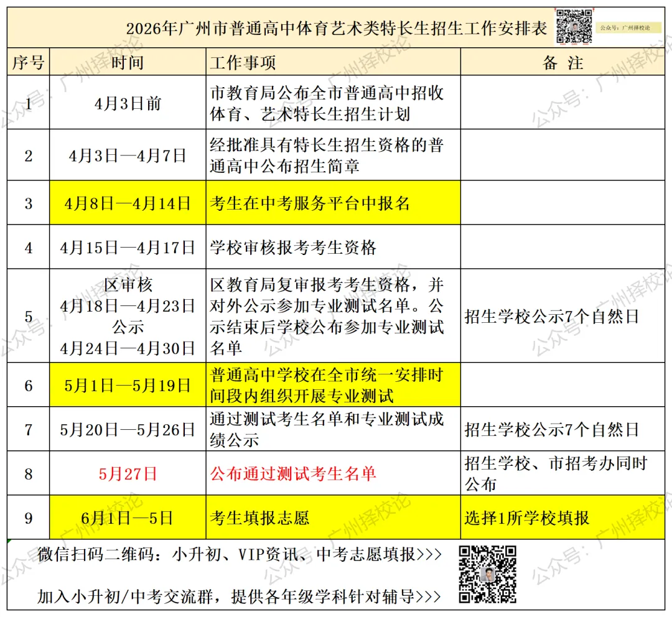Click sequence number '8' cell
The height and width of the screenshot is (617, 672).
pyautogui.click(x=28, y=473)
